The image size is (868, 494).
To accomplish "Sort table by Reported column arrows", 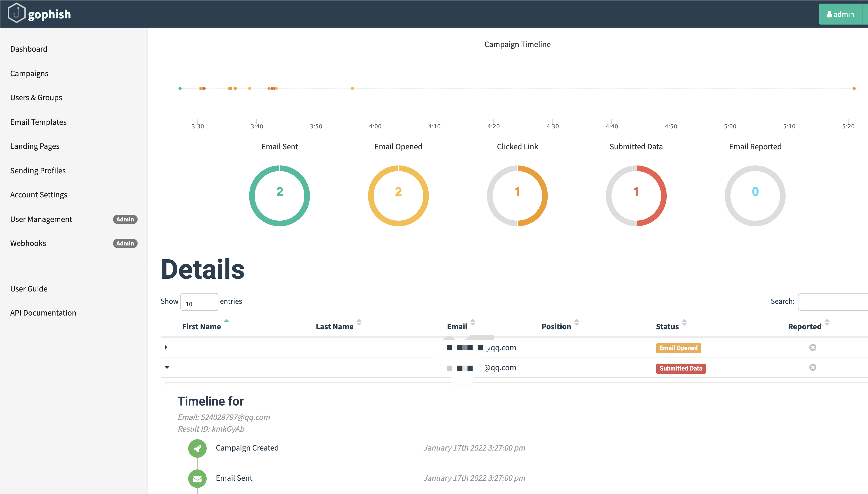I will point(827,322).
